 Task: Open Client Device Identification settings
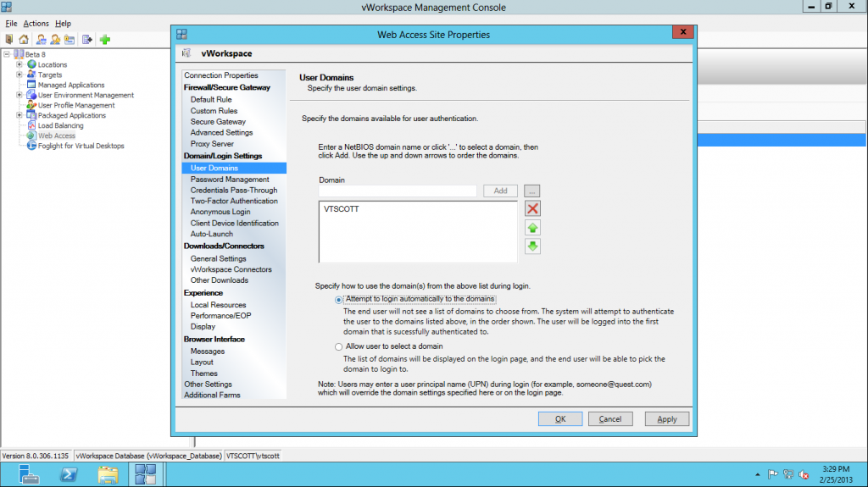[x=234, y=223]
